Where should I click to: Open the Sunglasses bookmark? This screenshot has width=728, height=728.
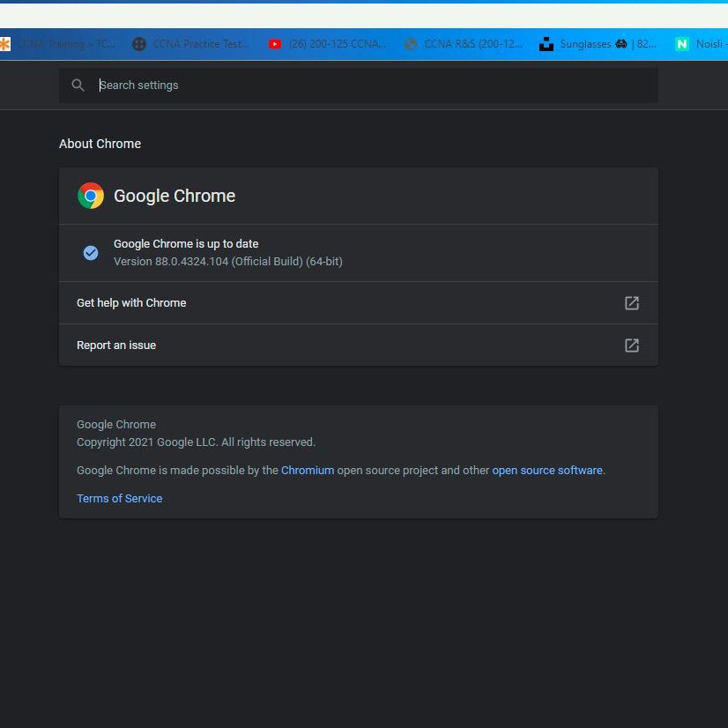pyautogui.click(x=598, y=44)
